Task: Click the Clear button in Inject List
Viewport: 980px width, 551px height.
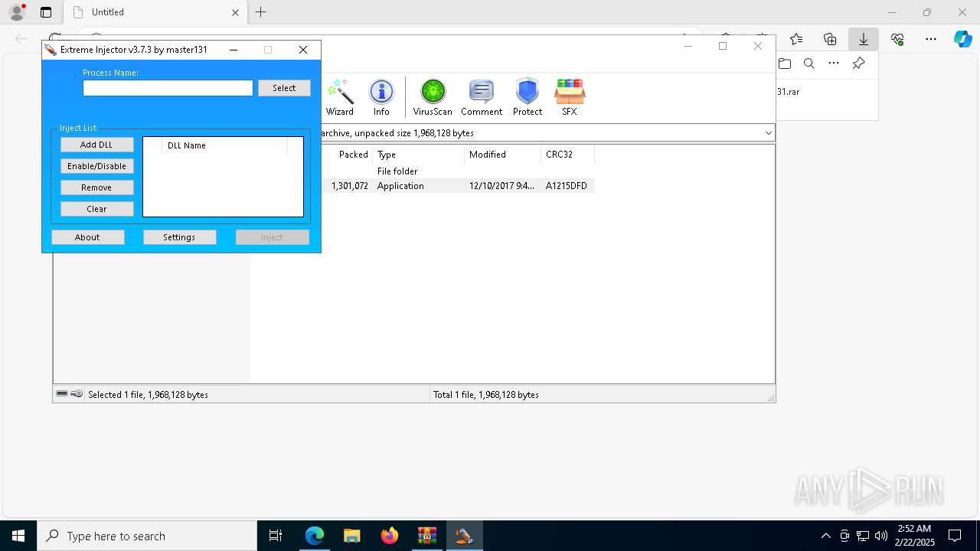Action: point(96,209)
